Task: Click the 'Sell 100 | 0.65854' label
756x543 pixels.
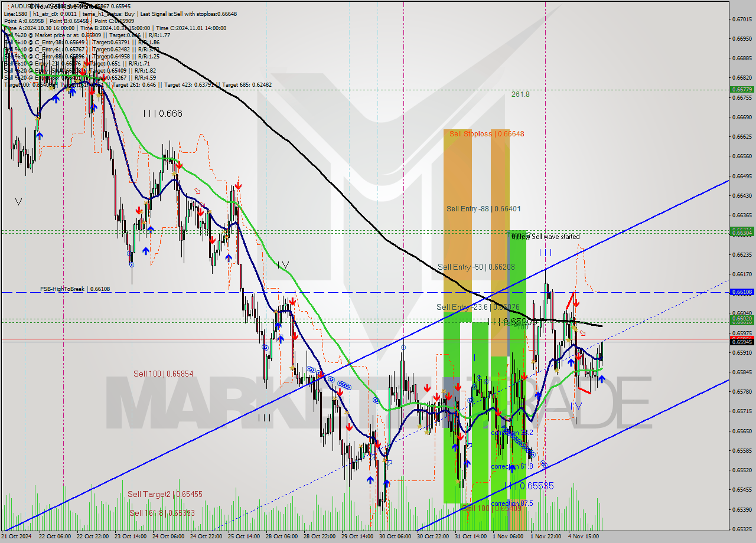Action: click(x=163, y=374)
